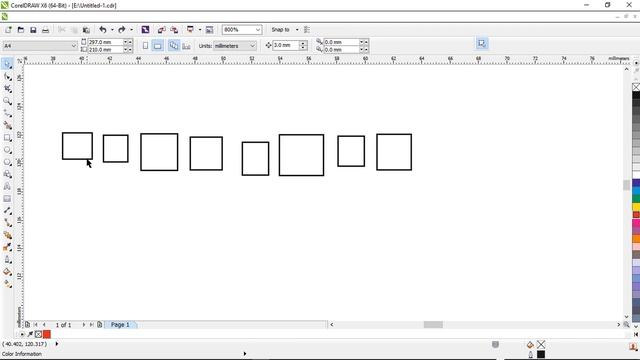Toggle treat as filled option
The image size is (640, 360).
[482, 43]
